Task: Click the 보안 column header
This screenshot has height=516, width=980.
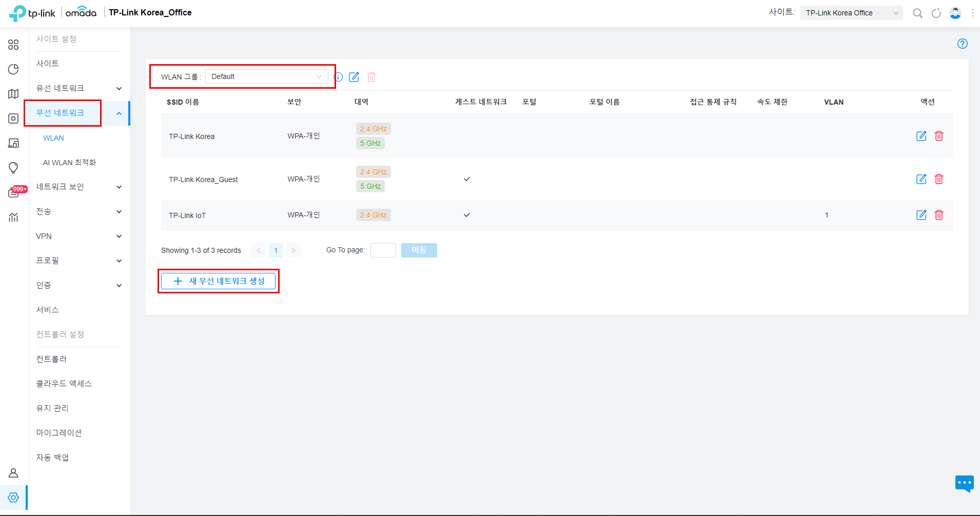Action: click(x=295, y=102)
